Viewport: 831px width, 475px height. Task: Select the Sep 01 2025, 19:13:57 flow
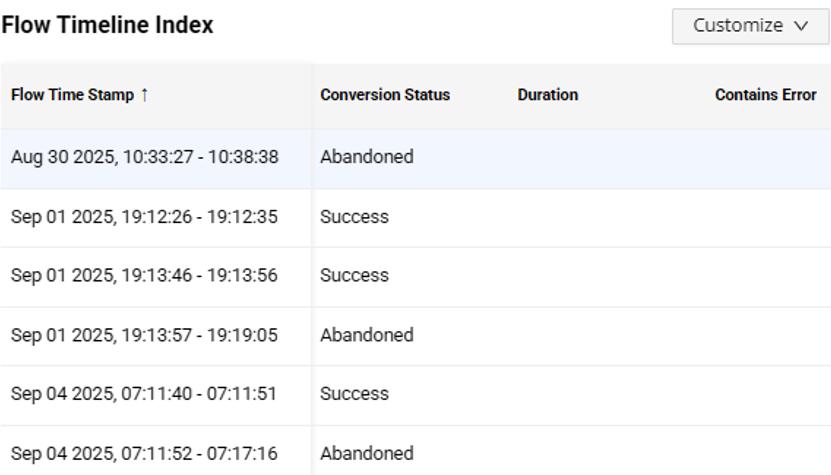pyautogui.click(x=145, y=335)
